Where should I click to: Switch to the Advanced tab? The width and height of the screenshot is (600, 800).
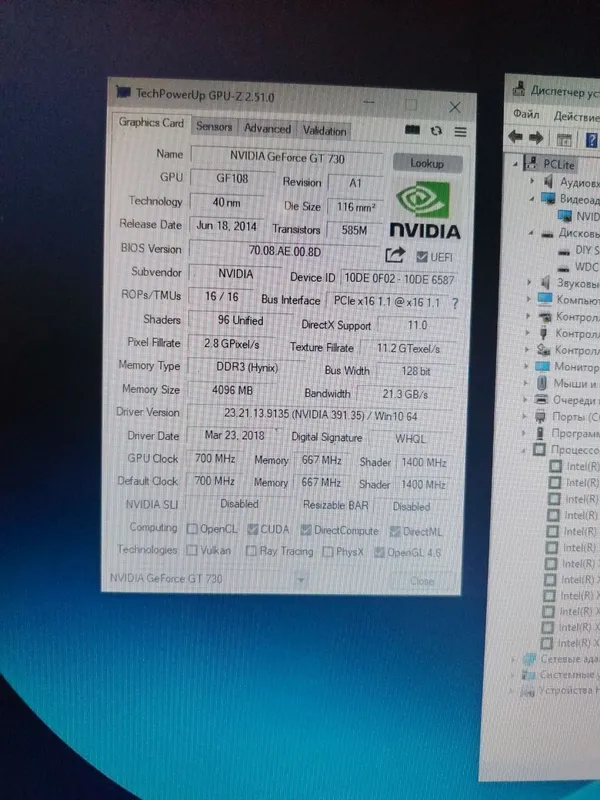coord(267,129)
